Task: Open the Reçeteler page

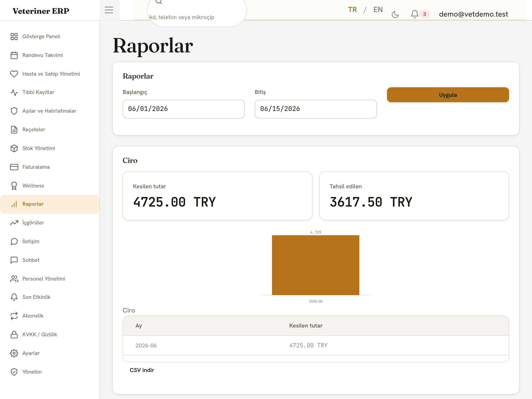Action: click(x=50, y=130)
